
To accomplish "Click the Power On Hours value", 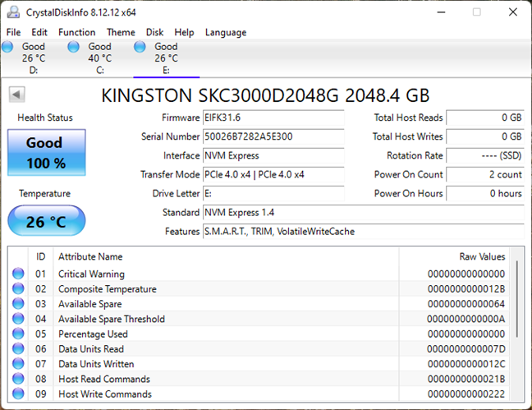I will (485, 194).
